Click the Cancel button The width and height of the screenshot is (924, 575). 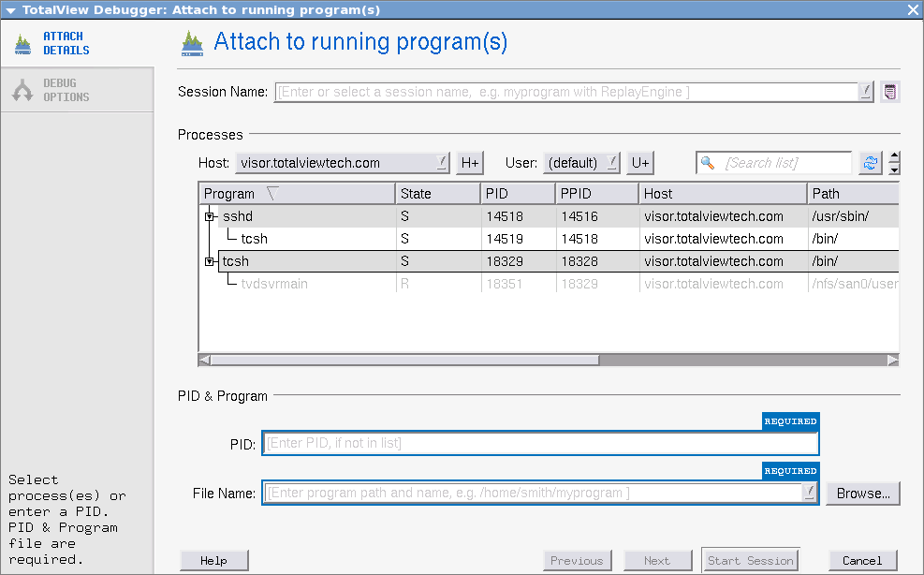[862, 561]
